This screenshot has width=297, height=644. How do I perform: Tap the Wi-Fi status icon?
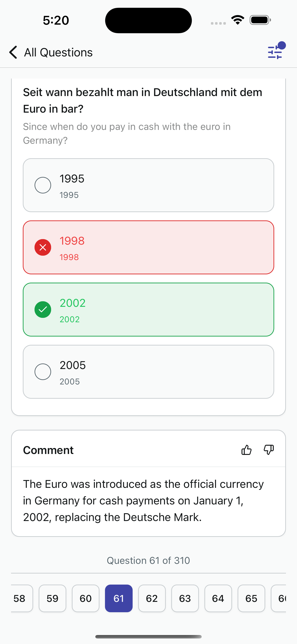(238, 20)
